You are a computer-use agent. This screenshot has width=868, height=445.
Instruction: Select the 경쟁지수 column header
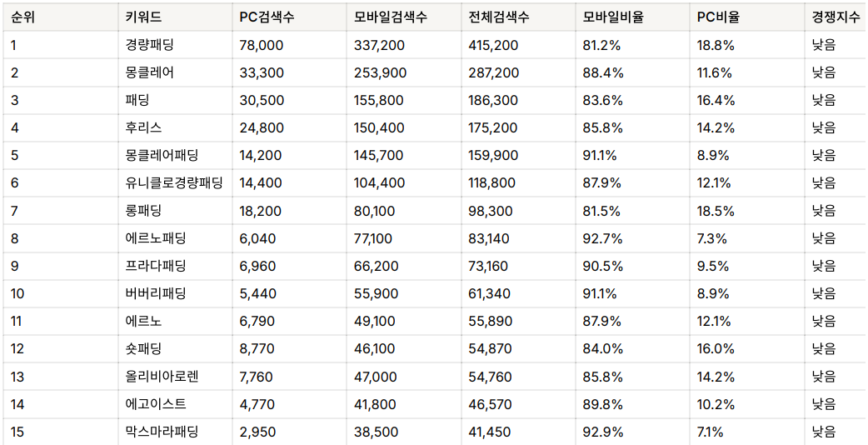coord(836,17)
